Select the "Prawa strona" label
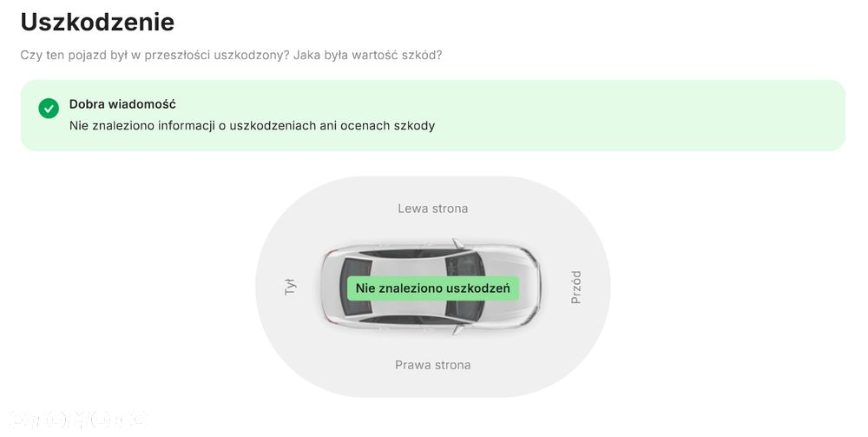868x437 pixels. pyautogui.click(x=432, y=365)
